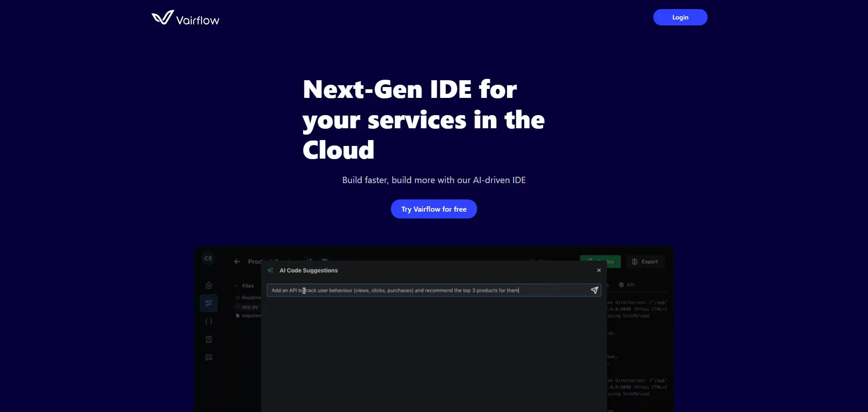Screen dimensions: 868x412
Task: Open the curly braces code icon
Action: point(209,321)
